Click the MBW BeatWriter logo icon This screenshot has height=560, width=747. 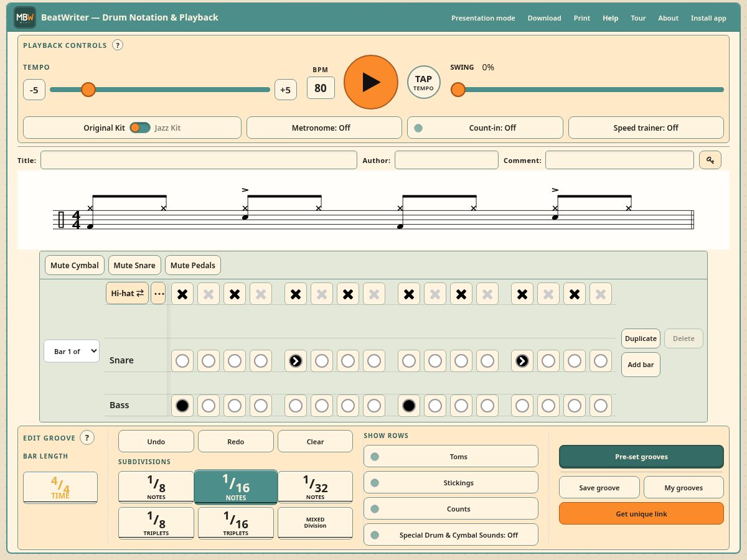point(25,17)
